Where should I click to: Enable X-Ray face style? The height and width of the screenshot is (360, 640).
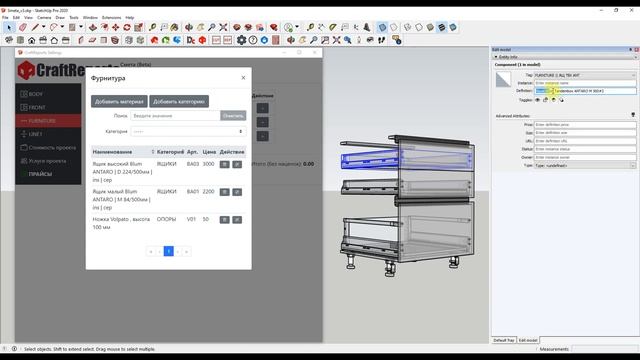pos(382,27)
